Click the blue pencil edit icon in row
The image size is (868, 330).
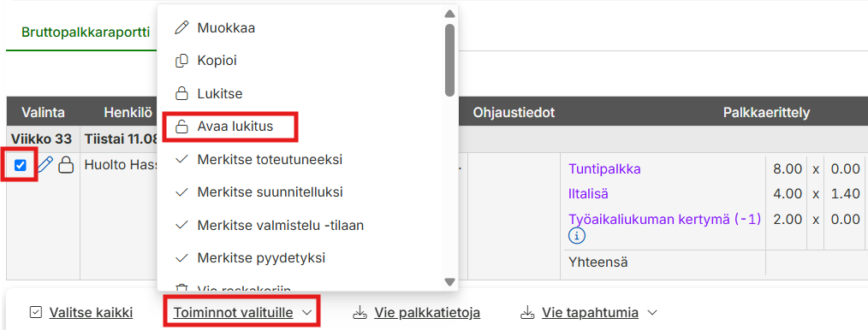(x=45, y=165)
